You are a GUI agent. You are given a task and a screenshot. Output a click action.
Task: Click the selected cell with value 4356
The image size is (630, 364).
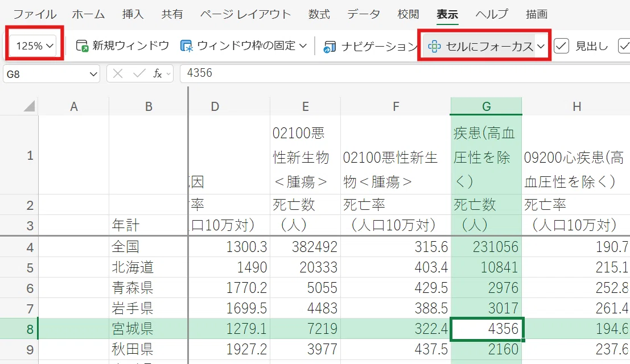tap(486, 329)
